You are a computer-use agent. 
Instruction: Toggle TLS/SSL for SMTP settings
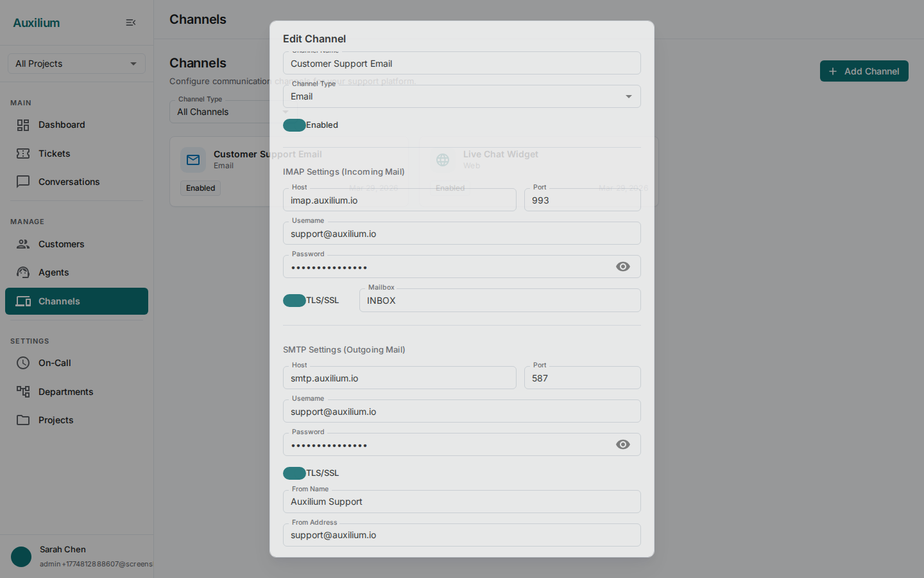(x=295, y=473)
